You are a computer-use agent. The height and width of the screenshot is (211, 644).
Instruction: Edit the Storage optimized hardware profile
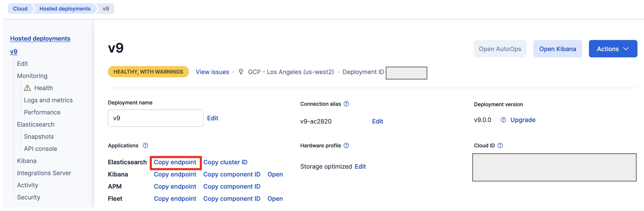[360, 166]
